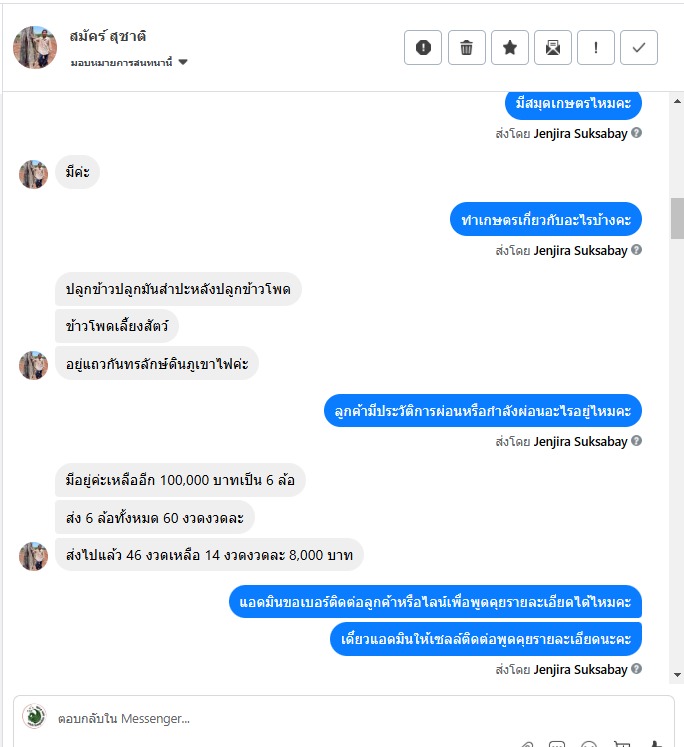Open สมัคร สุชาติ profile from header name
Viewport: 684px width, 747px height.
(108, 36)
